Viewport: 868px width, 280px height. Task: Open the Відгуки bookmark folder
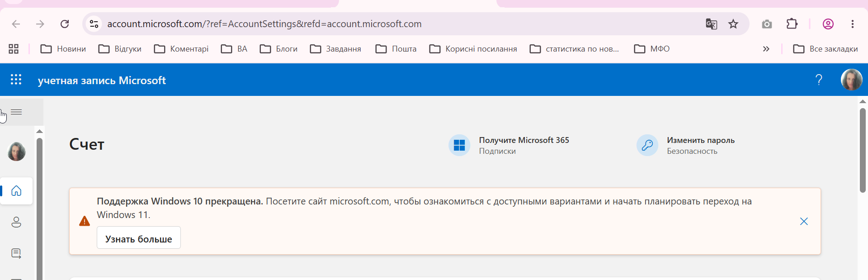pos(120,49)
